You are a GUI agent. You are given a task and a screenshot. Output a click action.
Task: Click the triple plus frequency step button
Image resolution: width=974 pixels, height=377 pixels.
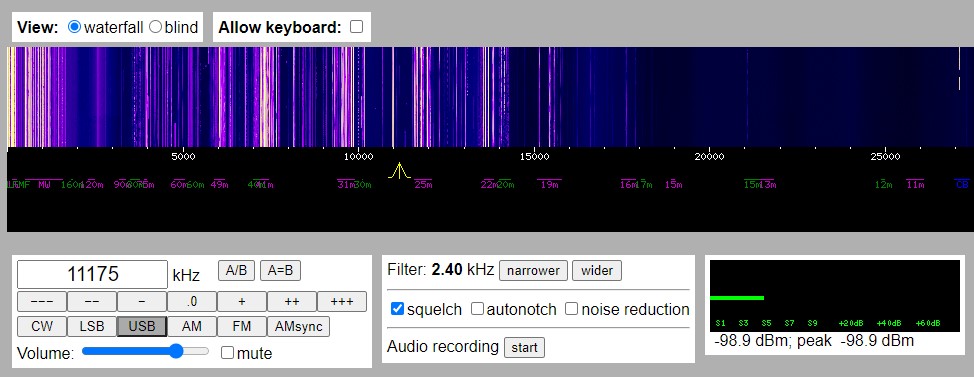pyautogui.click(x=342, y=301)
